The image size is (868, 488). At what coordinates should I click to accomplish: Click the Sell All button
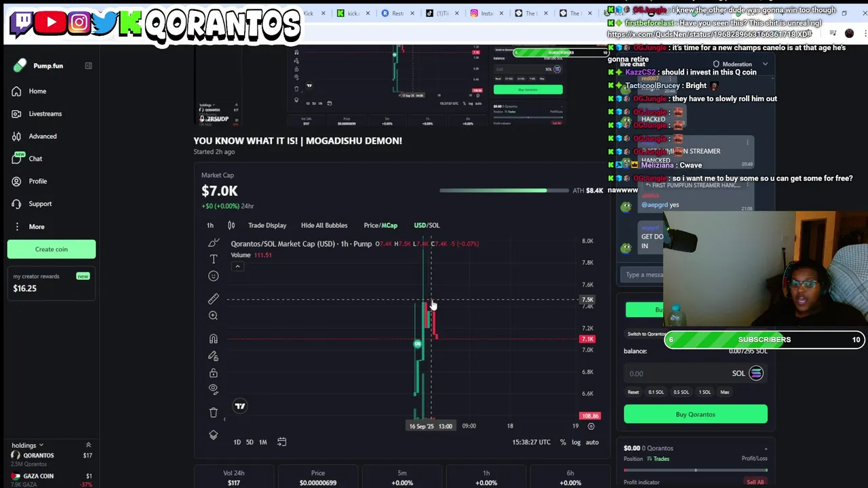(x=755, y=482)
